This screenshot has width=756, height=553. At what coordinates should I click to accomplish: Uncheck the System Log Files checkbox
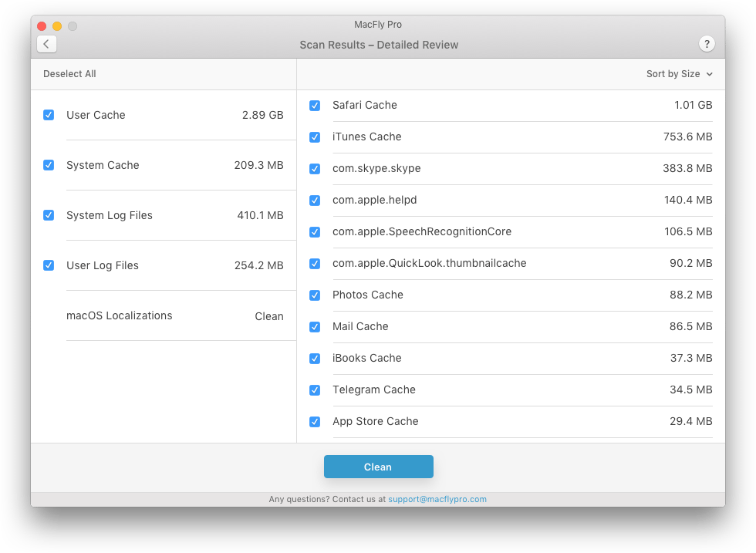pyautogui.click(x=49, y=215)
